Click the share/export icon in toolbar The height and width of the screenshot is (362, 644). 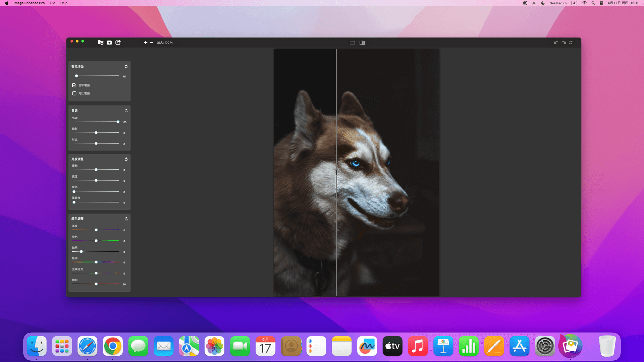[118, 43]
